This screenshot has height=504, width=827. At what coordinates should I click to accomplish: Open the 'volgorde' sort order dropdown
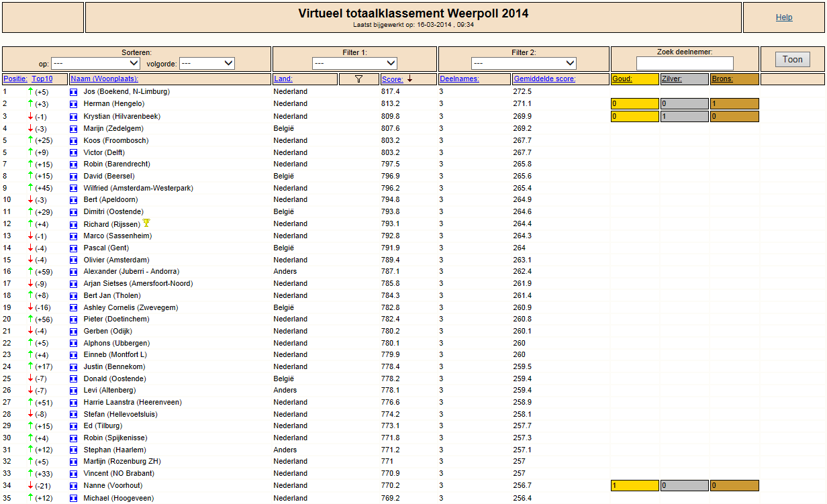point(207,64)
